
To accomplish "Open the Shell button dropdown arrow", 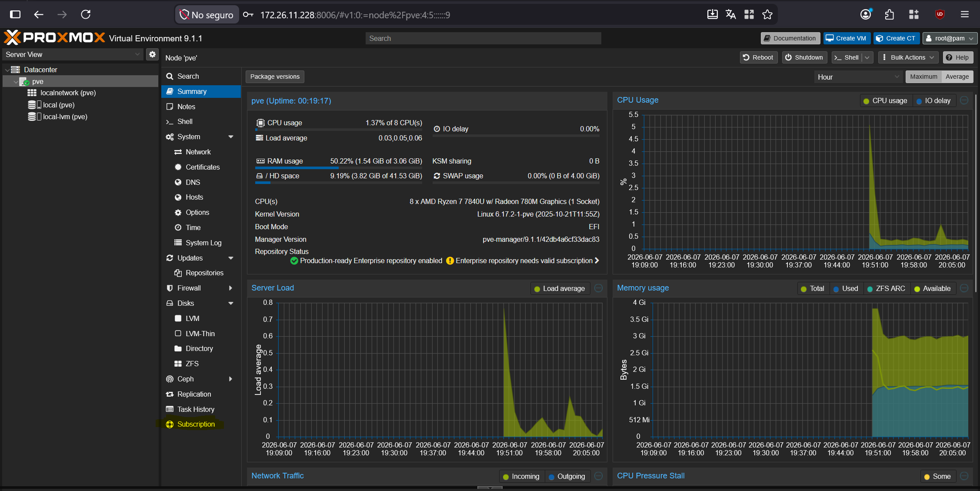I will click(x=867, y=57).
